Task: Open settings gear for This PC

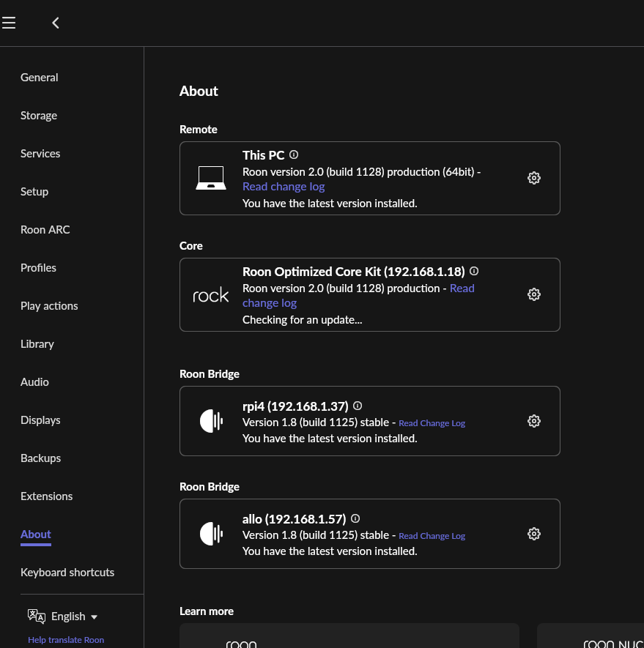Action: click(533, 178)
